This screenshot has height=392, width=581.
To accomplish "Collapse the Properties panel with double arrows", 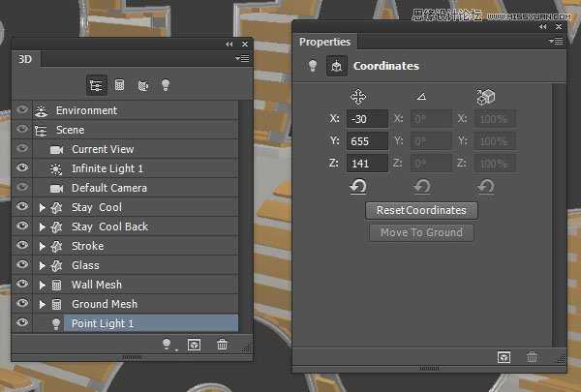I will pyautogui.click(x=543, y=27).
